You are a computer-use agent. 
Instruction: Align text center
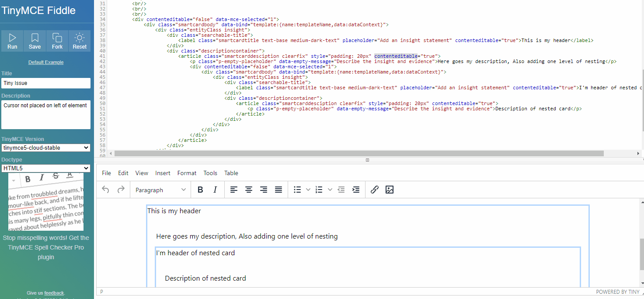[x=249, y=190]
